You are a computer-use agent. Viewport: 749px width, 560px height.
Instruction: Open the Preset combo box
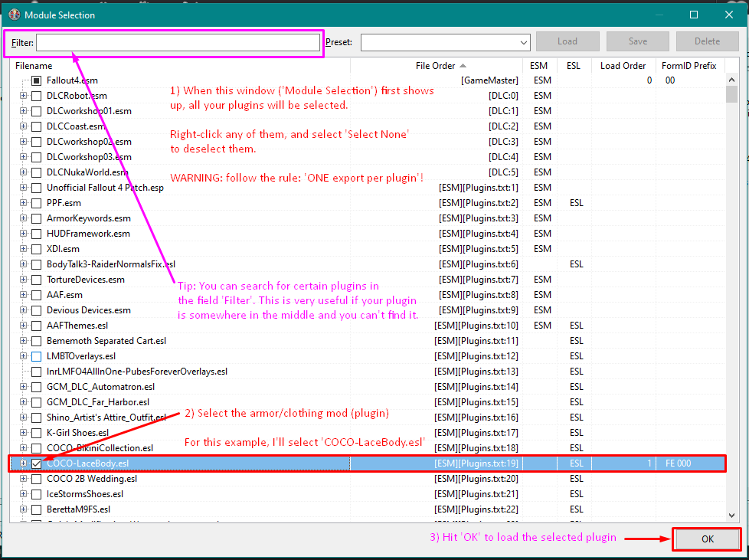[x=445, y=43]
